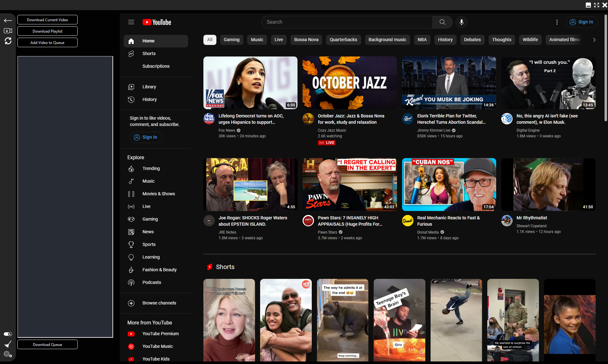Click Download Current Video button
The height and width of the screenshot is (364, 608).
[x=48, y=20]
